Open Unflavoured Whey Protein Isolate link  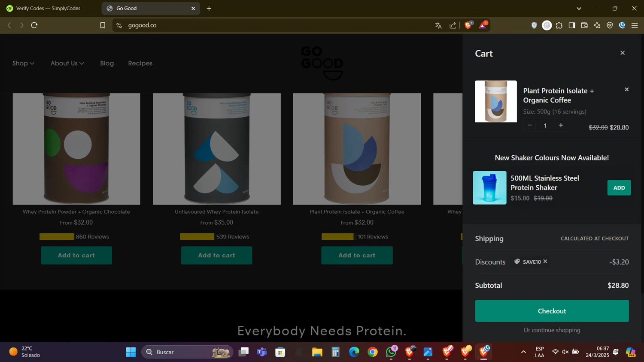(x=216, y=211)
